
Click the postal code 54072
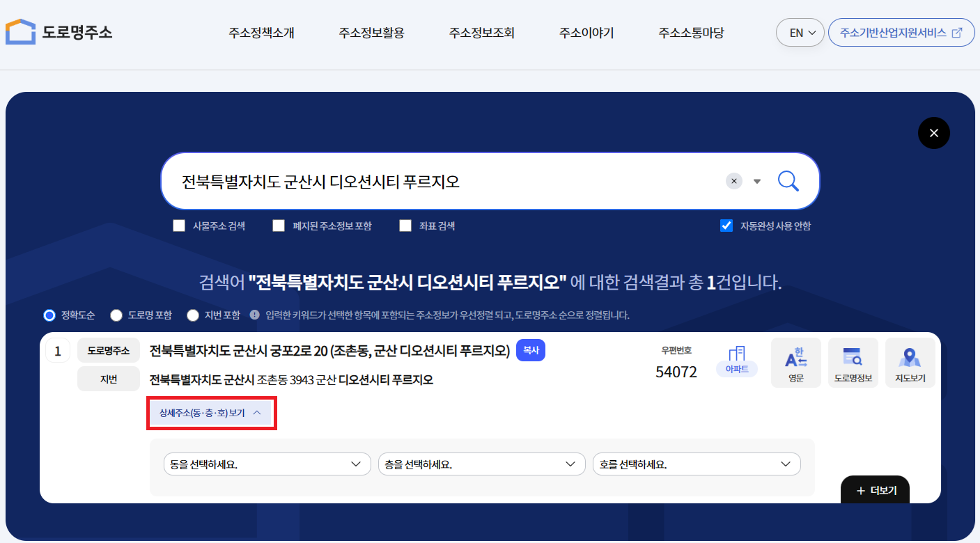pos(676,372)
